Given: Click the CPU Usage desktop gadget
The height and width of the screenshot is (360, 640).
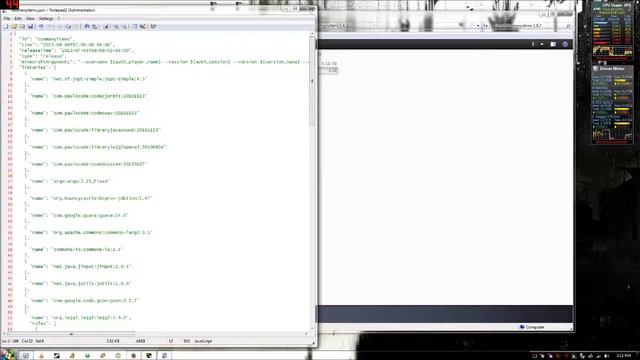Looking at the screenshot, I should 612,31.
